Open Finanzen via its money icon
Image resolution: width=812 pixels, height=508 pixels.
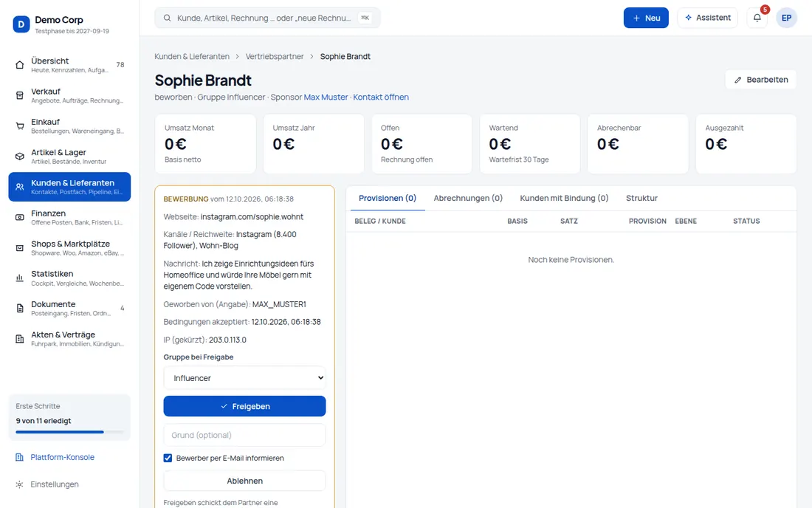tap(20, 218)
